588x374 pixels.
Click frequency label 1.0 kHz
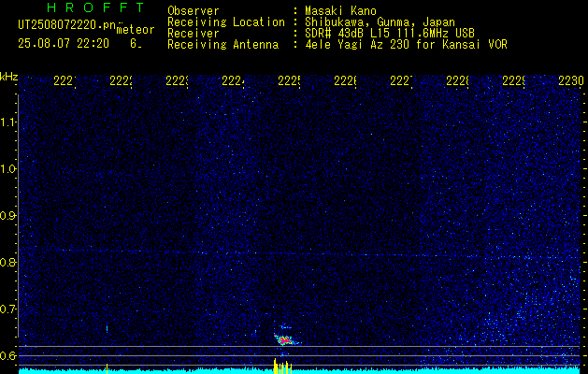7,169
